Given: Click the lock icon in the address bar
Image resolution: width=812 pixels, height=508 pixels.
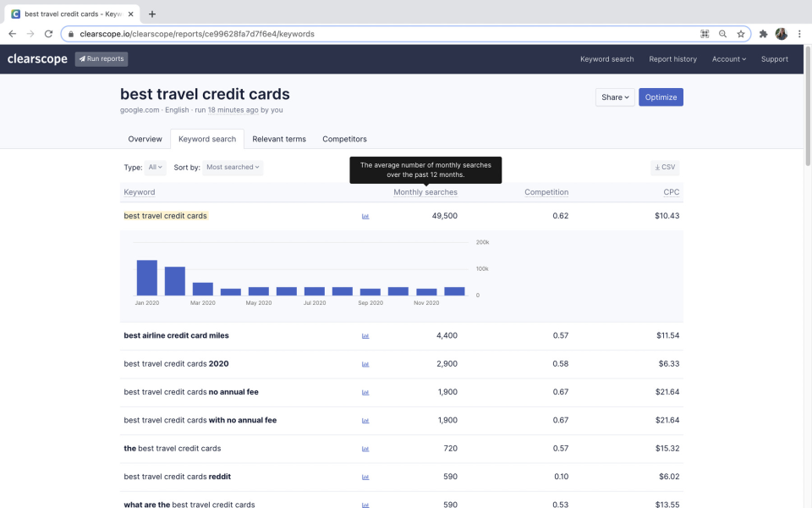Looking at the screenshot, I should pos(72,34).
